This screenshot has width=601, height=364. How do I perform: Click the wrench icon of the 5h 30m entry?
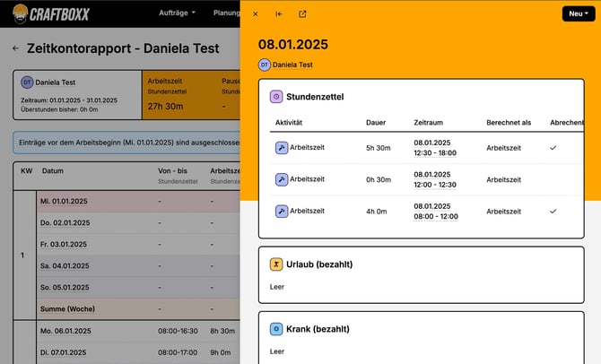point(282,148)
